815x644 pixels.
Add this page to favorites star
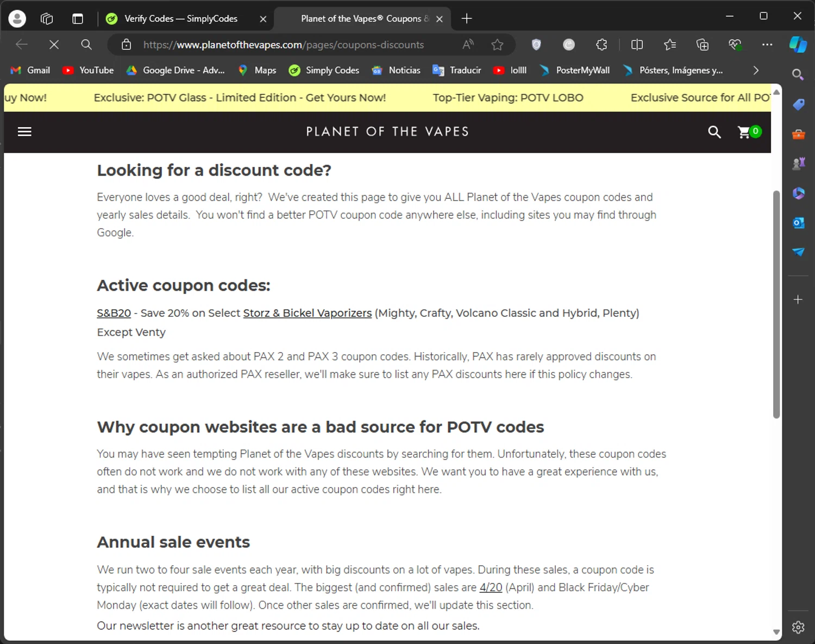tap(497, 45)
